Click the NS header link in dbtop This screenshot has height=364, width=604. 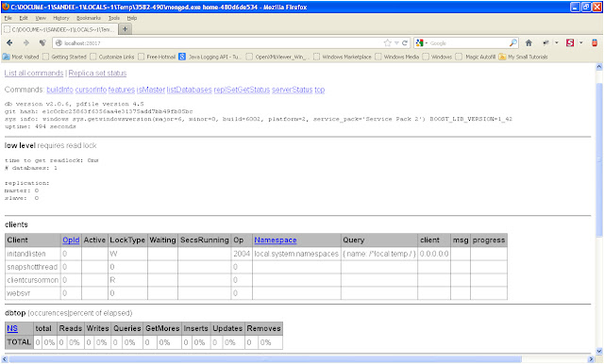pyautogui.click(x=12, y=328)
